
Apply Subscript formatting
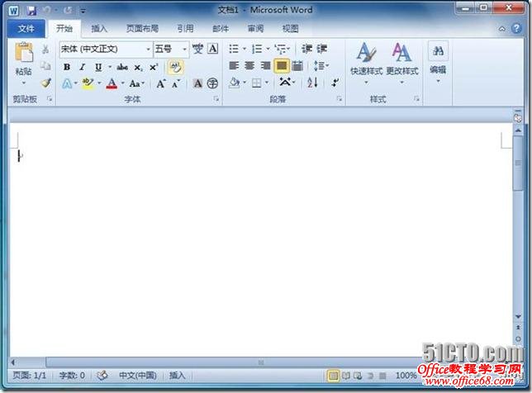pyautogui.click(x=138, y=68)
